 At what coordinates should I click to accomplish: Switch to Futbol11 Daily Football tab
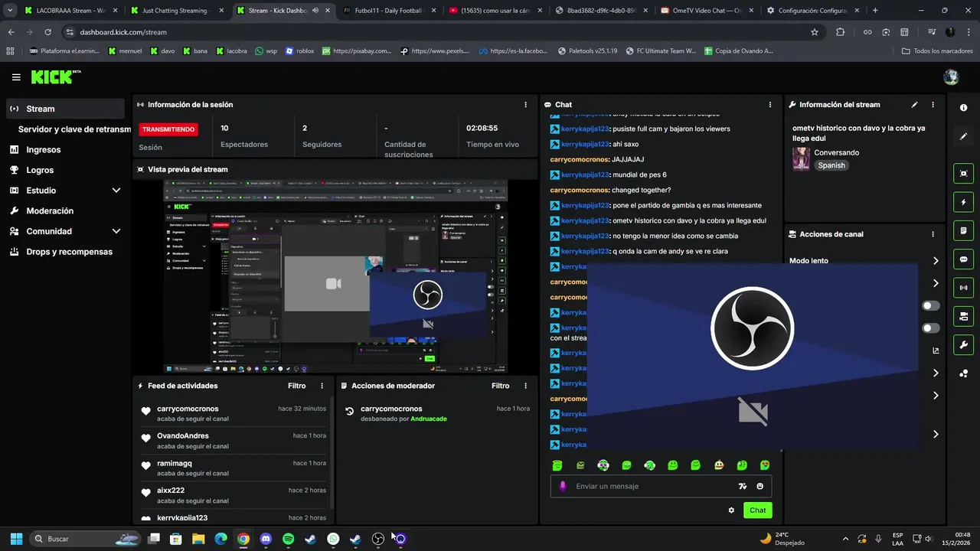387,11
